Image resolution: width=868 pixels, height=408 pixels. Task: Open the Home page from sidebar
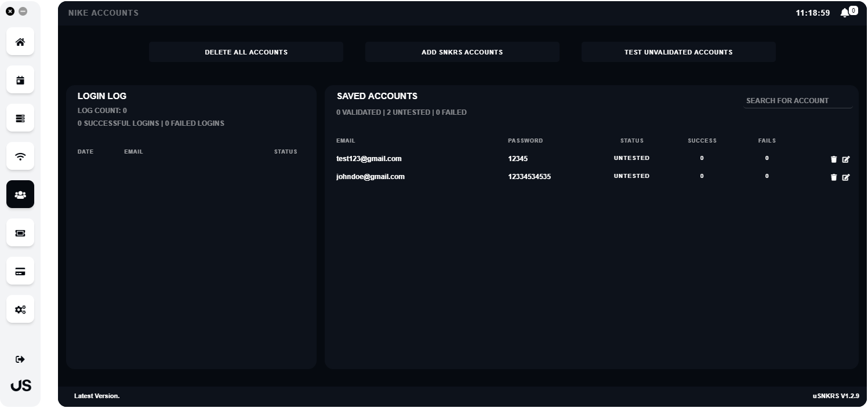pos(20,42)
